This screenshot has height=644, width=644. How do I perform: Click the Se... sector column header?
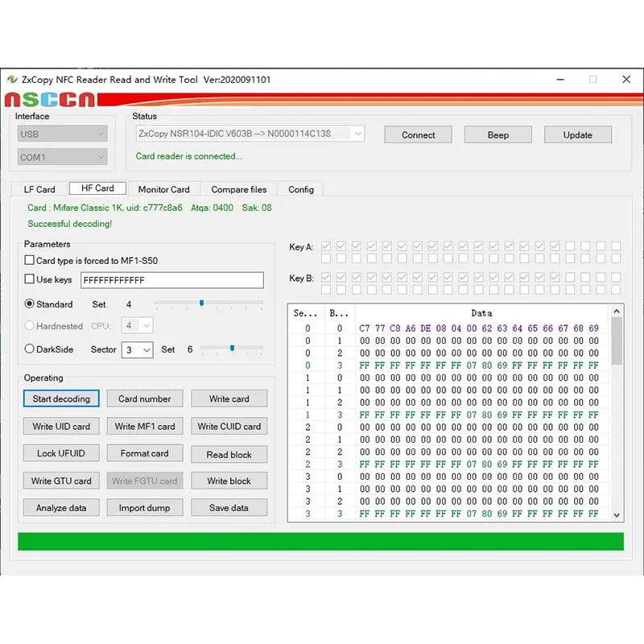(x=306, y=313)
